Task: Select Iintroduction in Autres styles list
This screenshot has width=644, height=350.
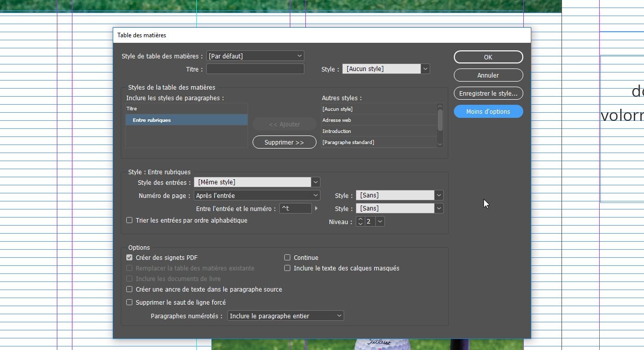Action: (379, 131)
